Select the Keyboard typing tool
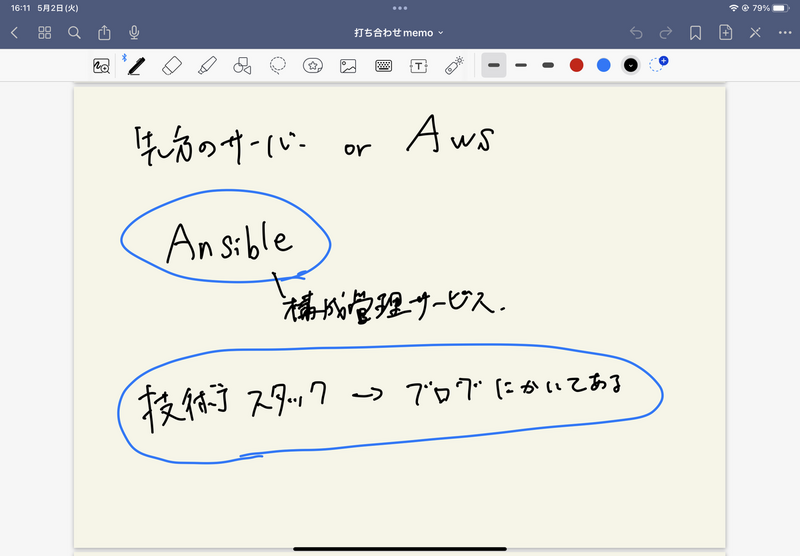The image size is (800, 556). coord(384,66)
